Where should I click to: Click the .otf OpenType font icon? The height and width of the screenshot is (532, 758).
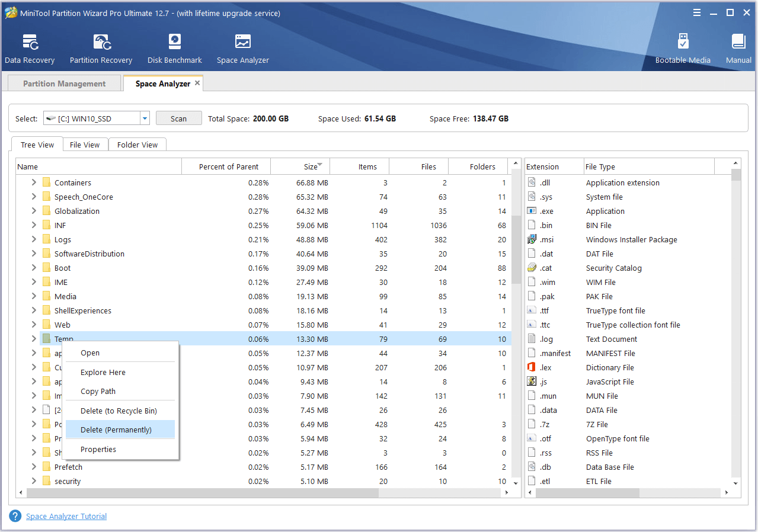pyautogui.click(x=532, y=439)
